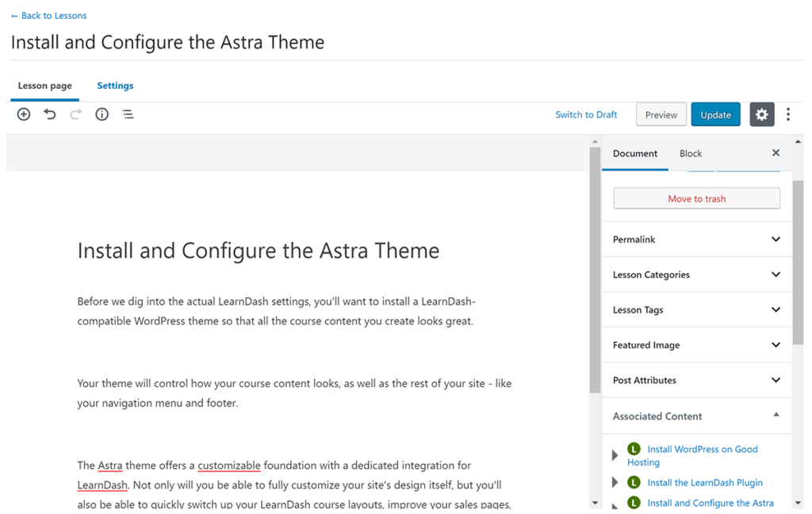Switch to the Block sidebar tab
The width and height of the screenshot is (812, 514).
[x=691, y=154]
